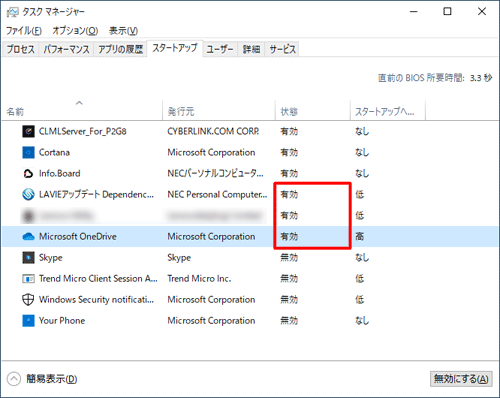Image resolution: width=500 pixels, height=398 pixels.
Task: Select the LAVIEアップデート Dependenc... row name
Action: (96, 194)
